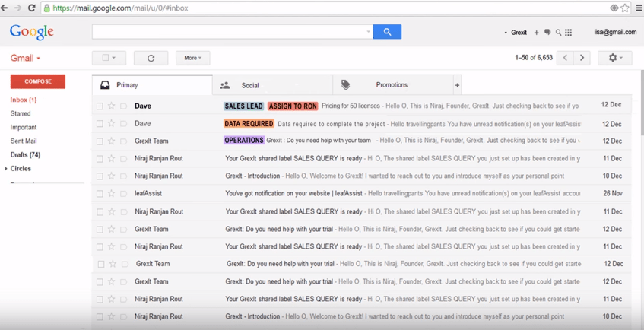644x330 pixels.
Task: Select the Dave Pricing for 50 licenses email checkbox
Action: pyautogui.click(x=100, y=106)
